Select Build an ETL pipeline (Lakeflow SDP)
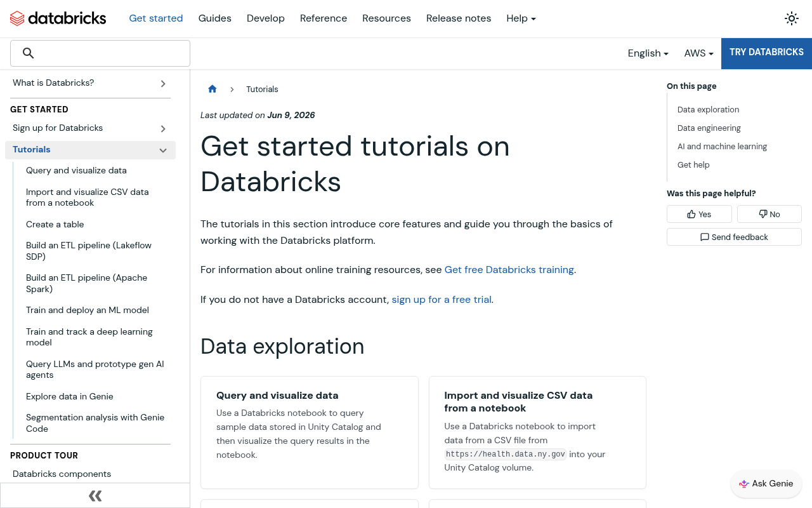This screenshot has height=508, width=812. (89, 251)
